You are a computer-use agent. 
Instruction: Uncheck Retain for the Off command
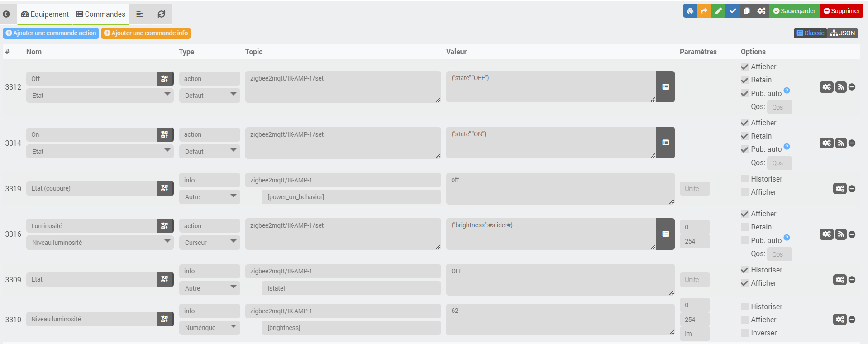pyautogui.click(x=744, y=80)
